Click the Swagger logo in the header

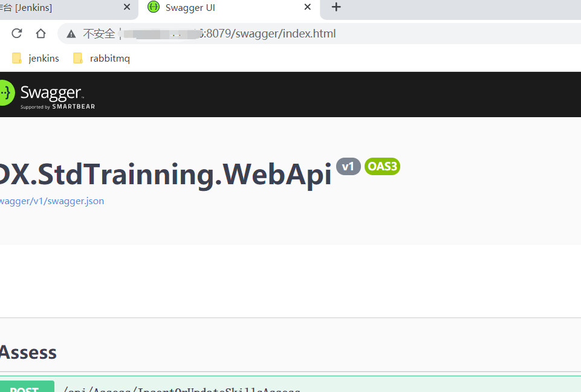47,94
